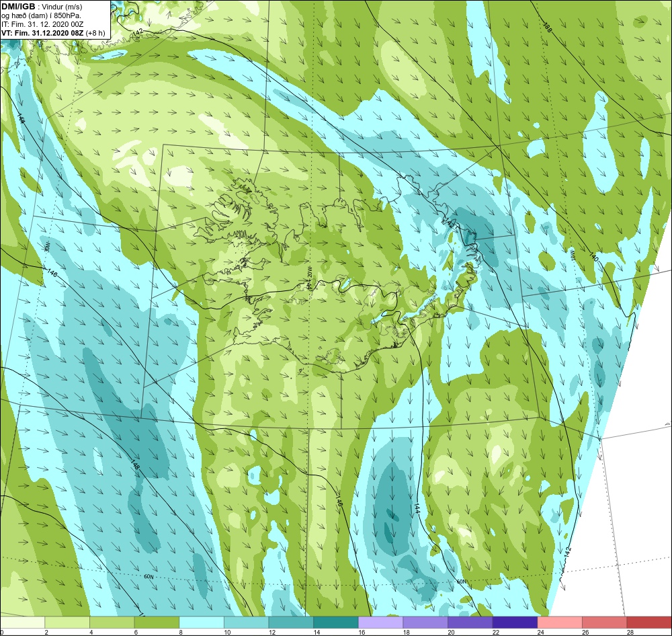Click the legend tick value 2
This screenshot has height=636, width=672.
click(x=47, y=632)
